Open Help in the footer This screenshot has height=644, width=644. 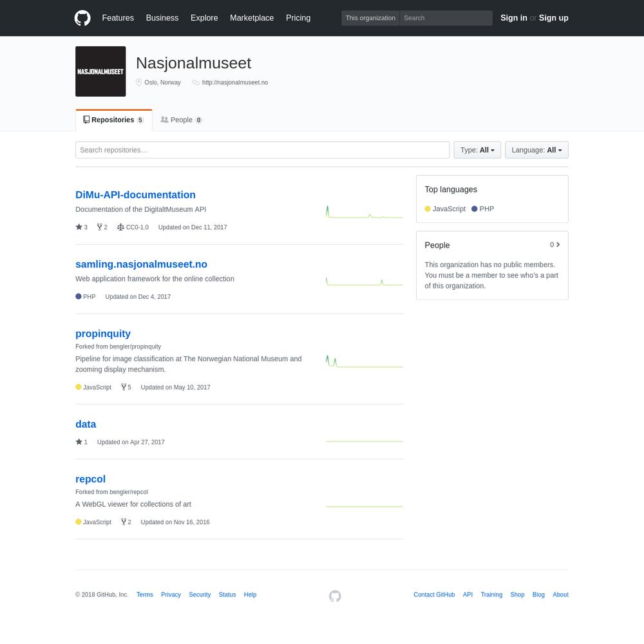(250, 594)
